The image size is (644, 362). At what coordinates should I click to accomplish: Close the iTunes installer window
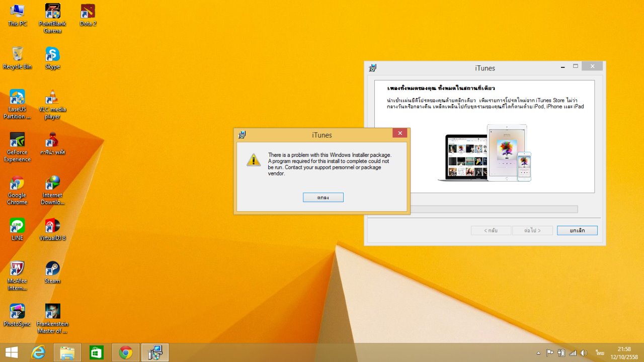tap(592, 66)
